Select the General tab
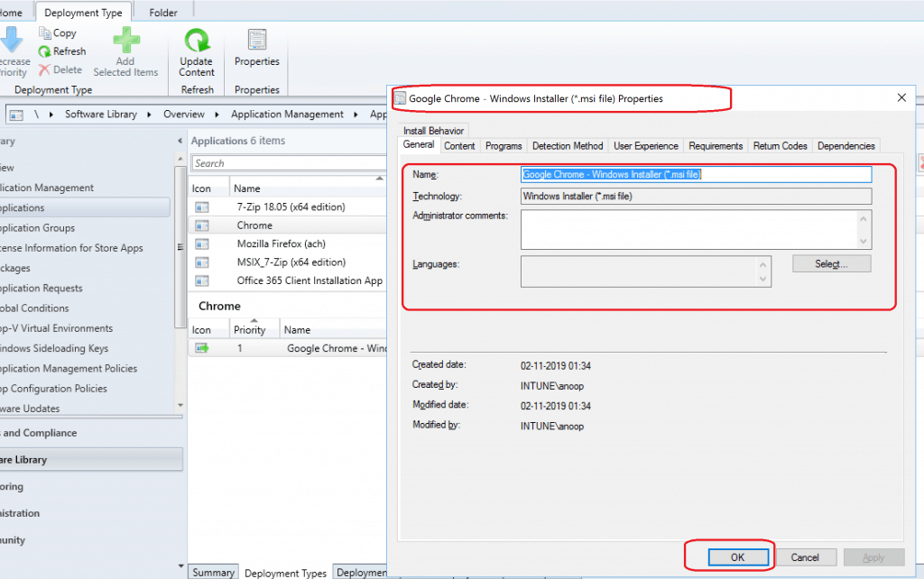The height and width of the screenshot is (579, 924). (419, 145)
